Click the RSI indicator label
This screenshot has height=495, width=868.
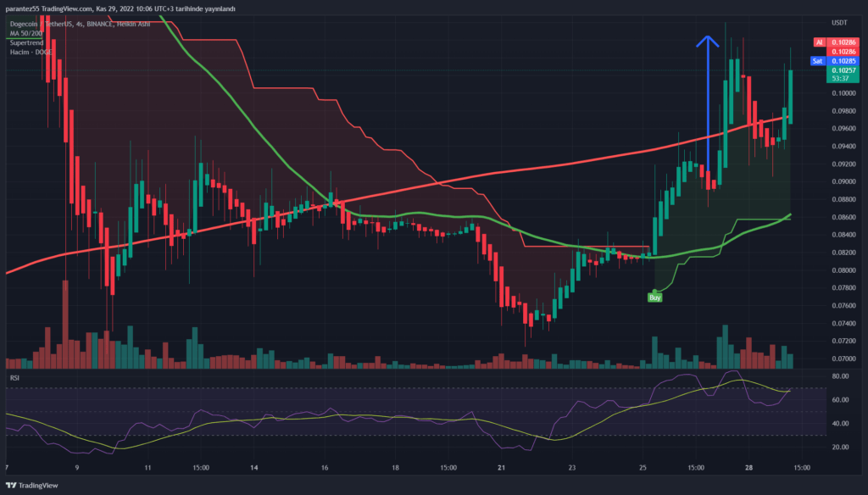(14, 377)
